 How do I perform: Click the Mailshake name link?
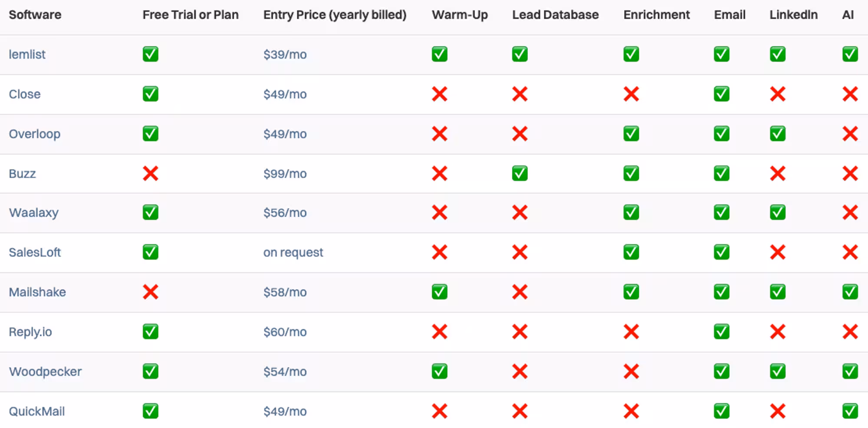tap(37, 292)
